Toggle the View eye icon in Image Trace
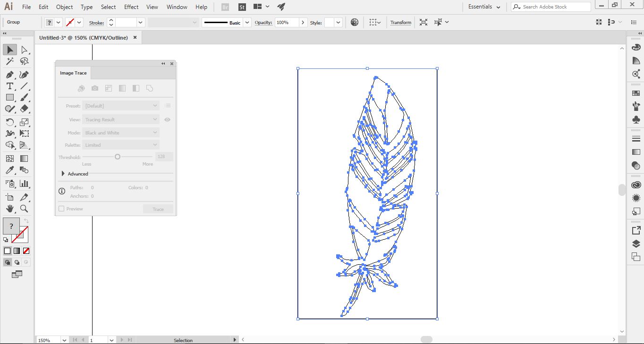The width and height of the screenshot is (644, 344). click(167, 119)
